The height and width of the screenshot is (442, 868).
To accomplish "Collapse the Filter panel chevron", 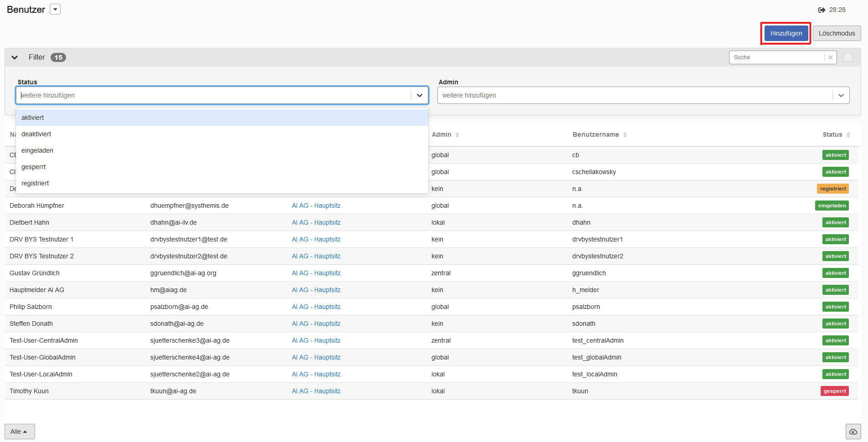I will (x=15, y=57).
